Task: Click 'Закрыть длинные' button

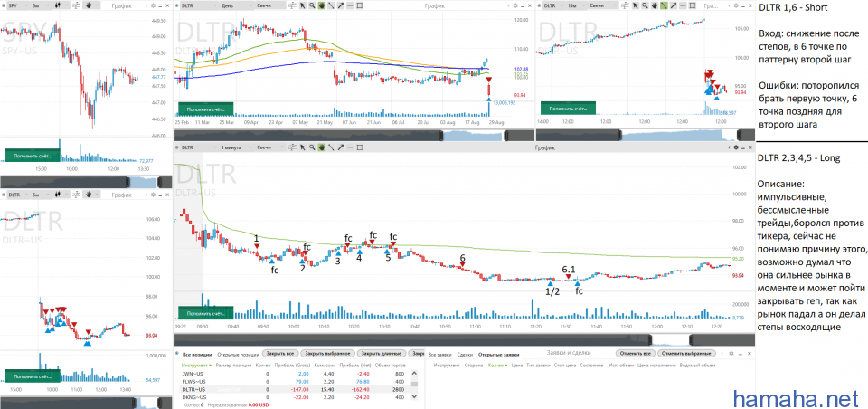Action: click(382, 354)
